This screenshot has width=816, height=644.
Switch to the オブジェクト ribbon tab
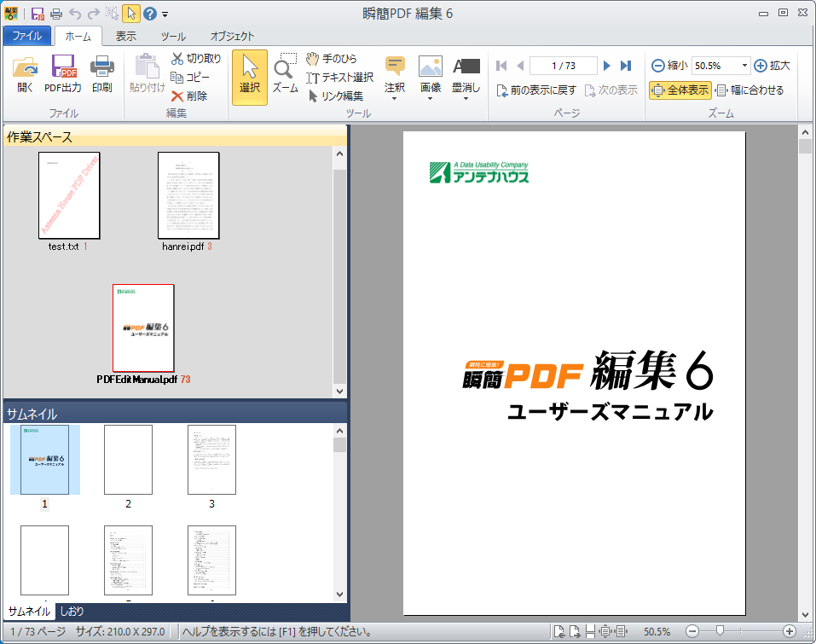click(x=232, y=36)
